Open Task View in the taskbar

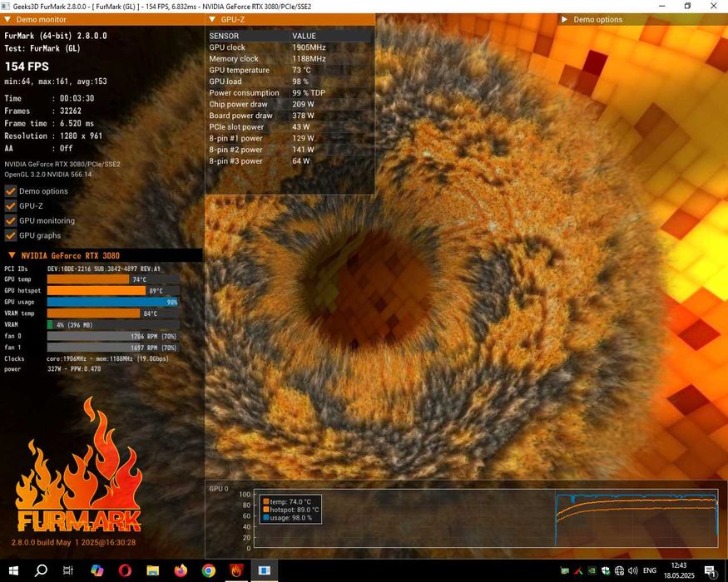[x=67, y=570]
